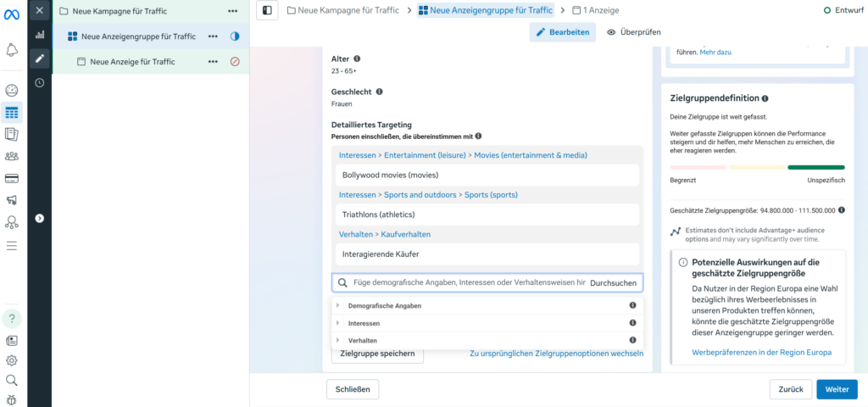Open the billing credit card icon
This screenshot has height=407, width=868.
pos(12,178)
